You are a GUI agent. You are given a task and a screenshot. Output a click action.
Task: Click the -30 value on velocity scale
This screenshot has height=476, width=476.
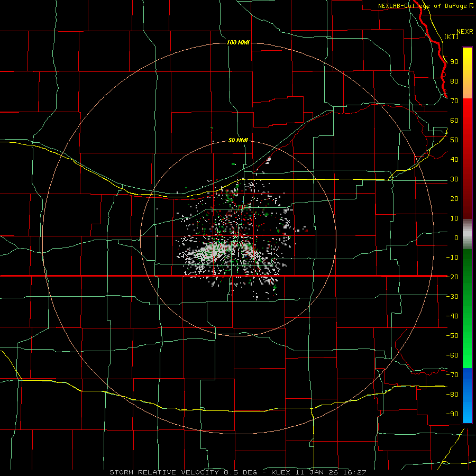[452, 297]
